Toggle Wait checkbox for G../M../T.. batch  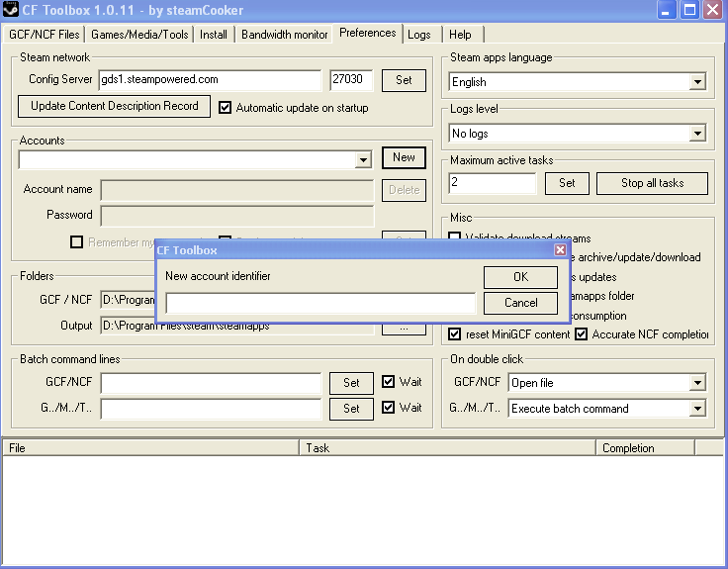pos(388,408)
